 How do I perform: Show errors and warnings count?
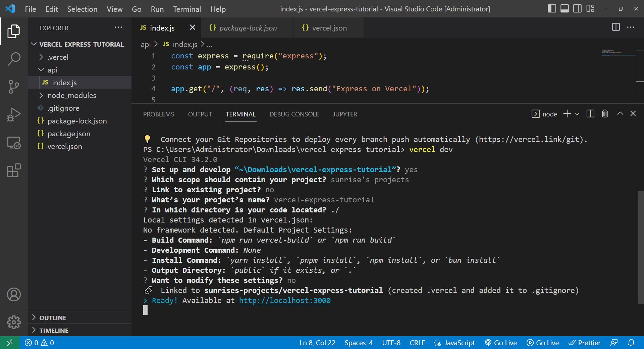(x=39, y=343)
